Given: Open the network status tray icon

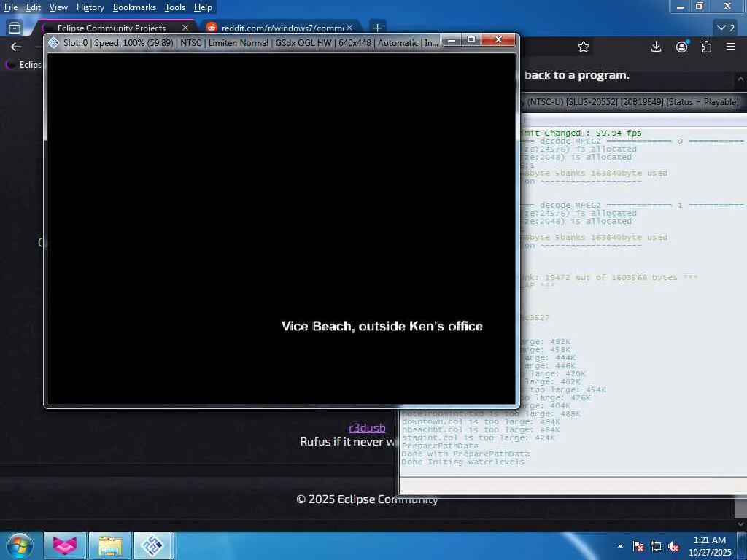Looking at the screenshot, I should (656, 546).
